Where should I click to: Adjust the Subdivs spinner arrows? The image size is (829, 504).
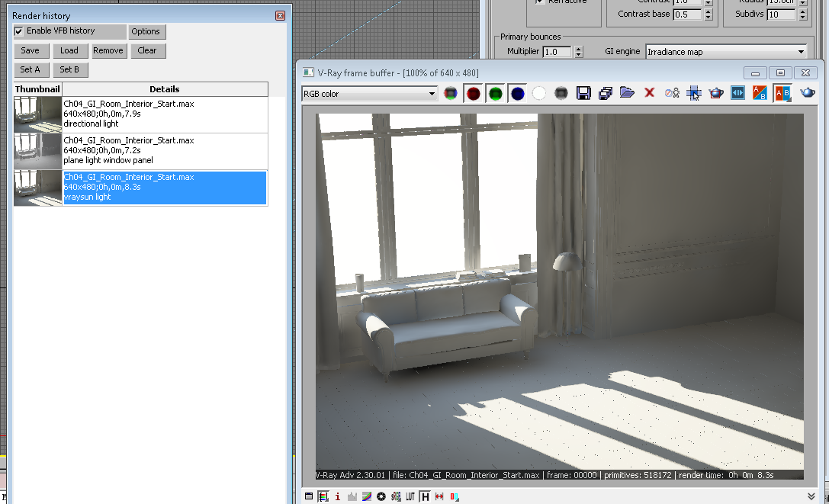pos(802,14)
